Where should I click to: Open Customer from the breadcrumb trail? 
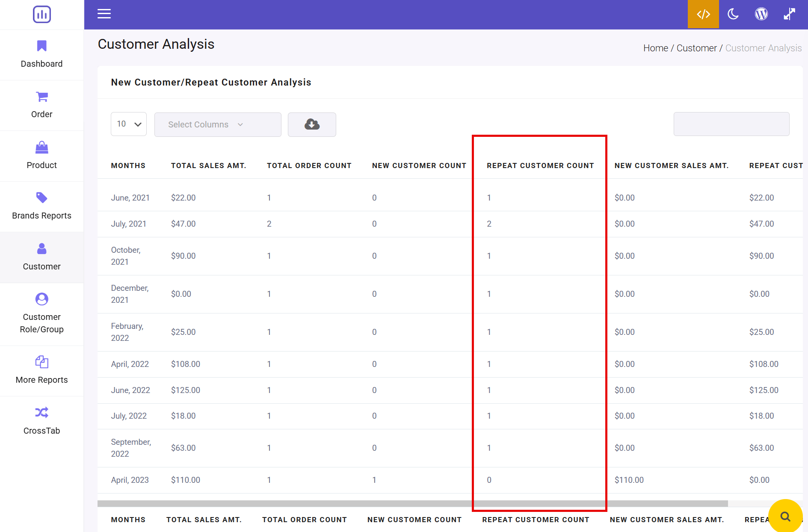pyautogui.click(x=696, y=47)
